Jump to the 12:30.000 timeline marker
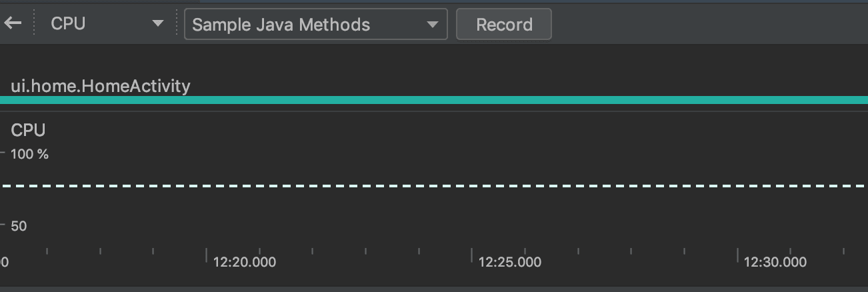 775,263
